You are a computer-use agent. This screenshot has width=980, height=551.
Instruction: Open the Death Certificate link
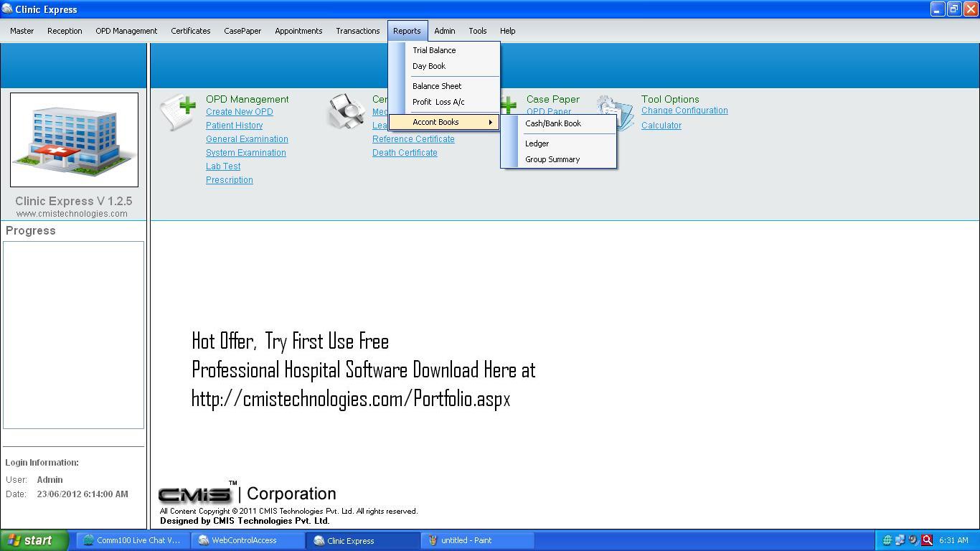click(404, 153)
